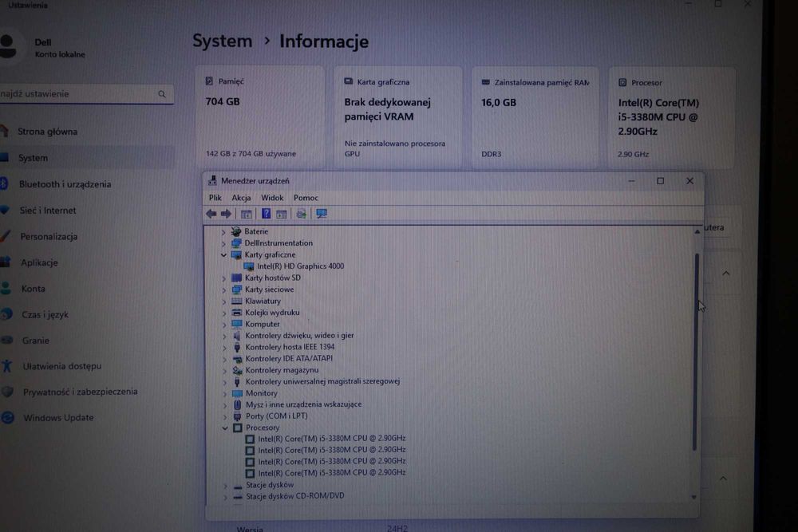This screenshot has width=798, height=532.
Task: Select the first Intel Core i5-3380M processor entry
Action: point(331,439)
